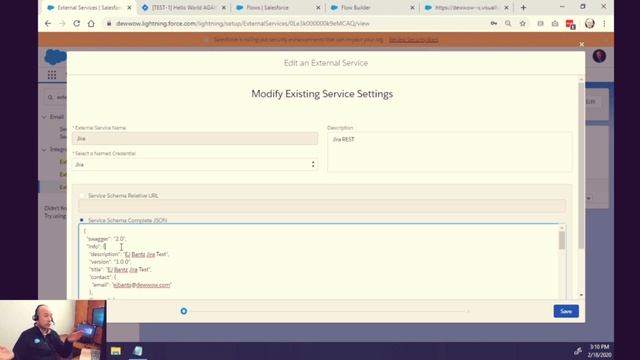Click the progress indicator step circle
The height and width of the screenshot is (360, 640).
click(x=184, y=311)
